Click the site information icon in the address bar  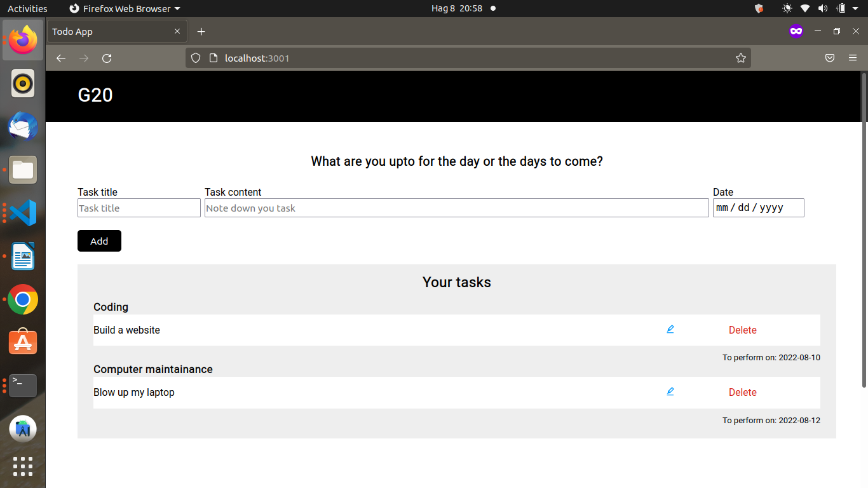(214, 58)
